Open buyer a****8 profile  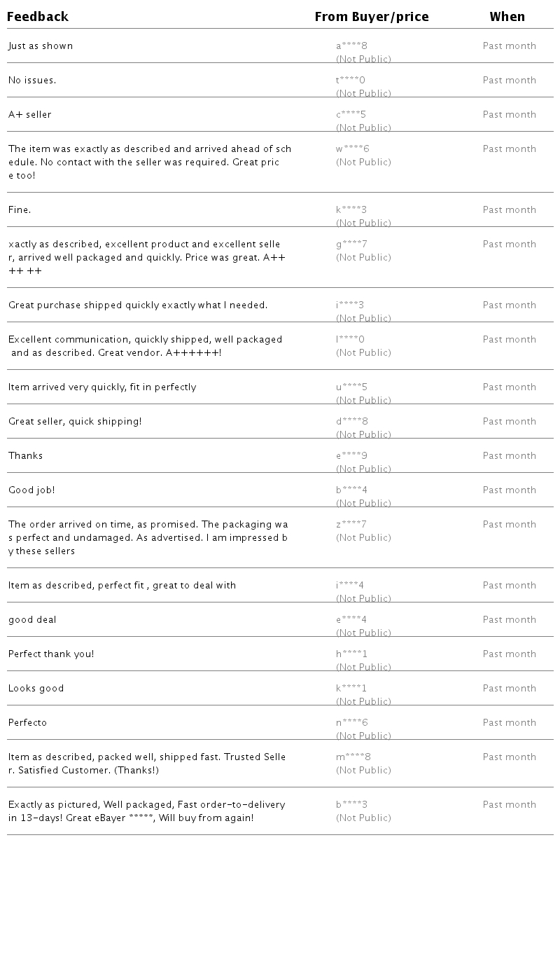pyautogui.click(x=351, y=46)
